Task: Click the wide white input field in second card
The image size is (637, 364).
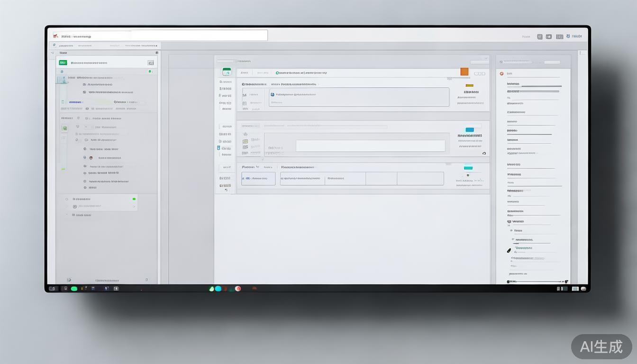Action: pos(370,146)
